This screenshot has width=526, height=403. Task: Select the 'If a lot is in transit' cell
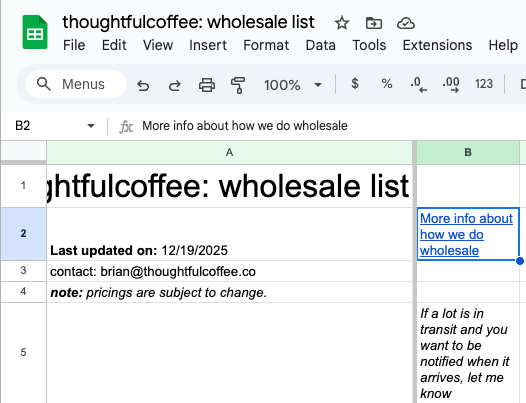click(x=468, y=353)
